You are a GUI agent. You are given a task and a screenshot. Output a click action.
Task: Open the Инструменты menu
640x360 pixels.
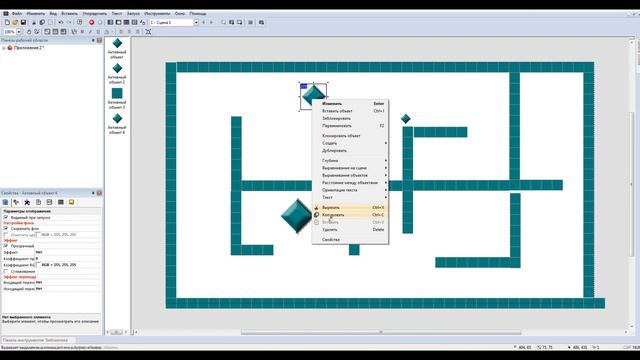(x=157, y=13)
